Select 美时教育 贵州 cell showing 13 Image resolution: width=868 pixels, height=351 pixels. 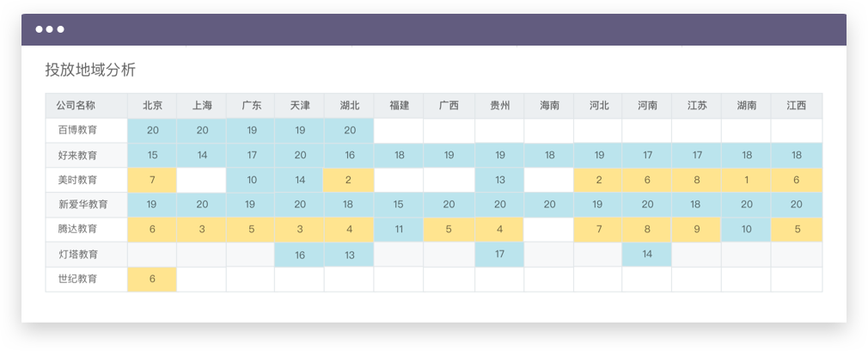pos(500,180)
